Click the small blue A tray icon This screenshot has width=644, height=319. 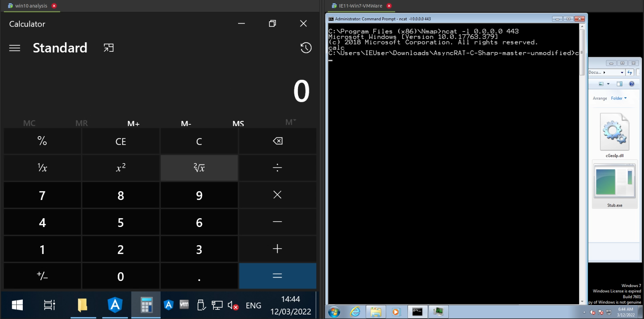click(169, 305)
